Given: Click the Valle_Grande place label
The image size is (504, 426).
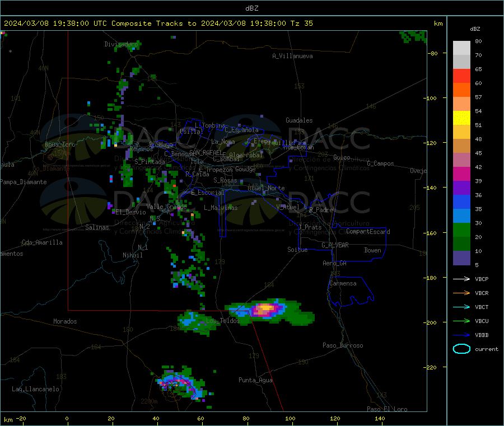Looking at the screenshot, I should tap(166, 206).
